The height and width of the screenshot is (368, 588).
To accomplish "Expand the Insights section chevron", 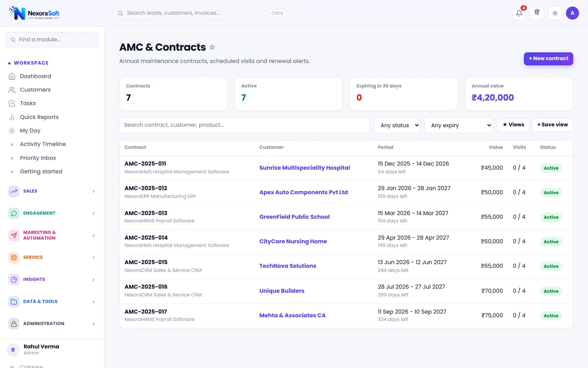I will coord(93,279).
